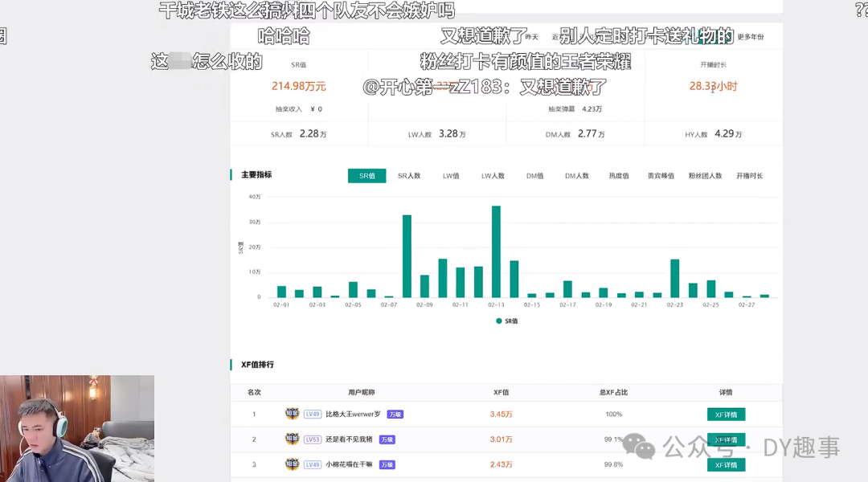Click the LW人数 value 3.28万

[452, 134]
